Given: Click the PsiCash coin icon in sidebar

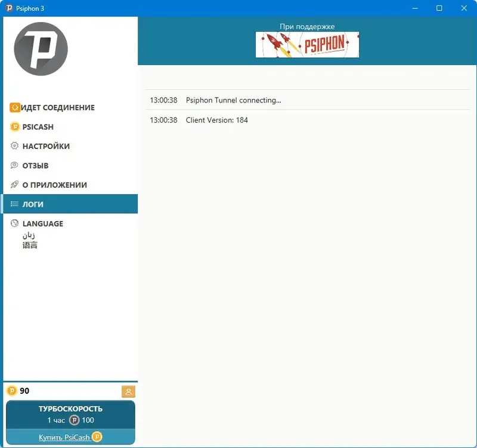Looking at the screenshot, I should (x=14, y=126).
